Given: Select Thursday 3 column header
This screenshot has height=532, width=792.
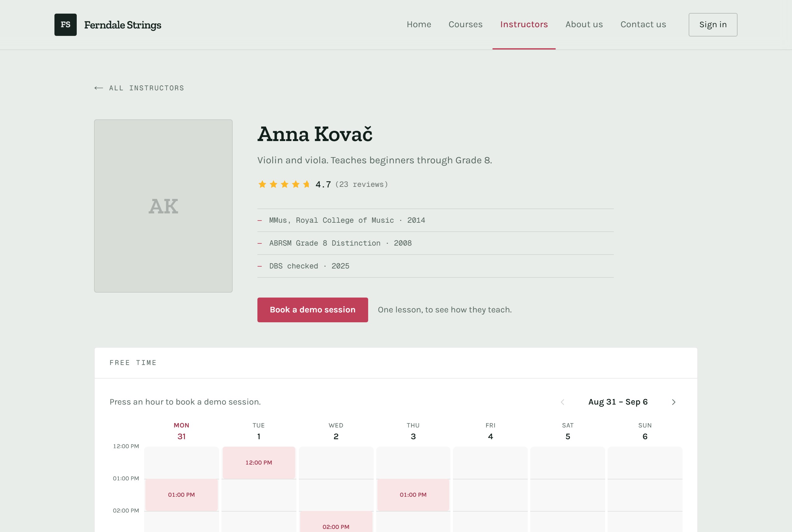Looking at the screenshot, I should tap(413, 431).
